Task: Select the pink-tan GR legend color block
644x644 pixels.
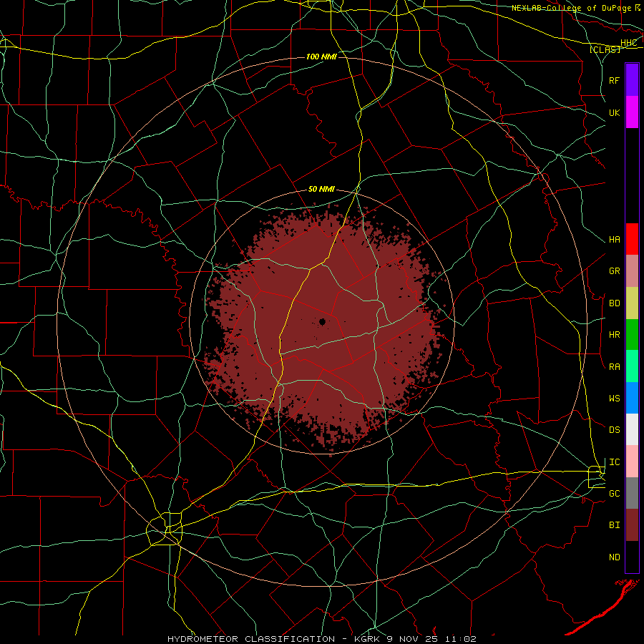Action: (x=632, y=270)
